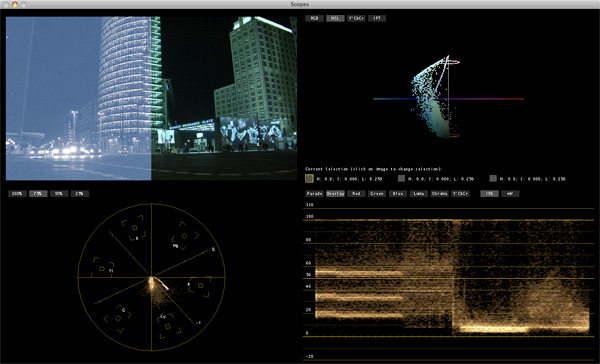
Task: Show only the Blue waveform
Action: point(397,194)
